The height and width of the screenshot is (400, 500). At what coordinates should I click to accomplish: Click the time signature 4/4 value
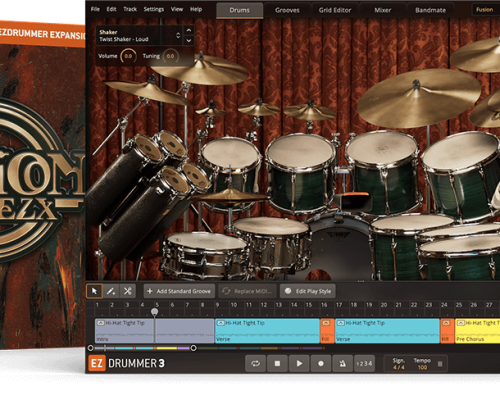pyautogui.click(x=398, y=367)
